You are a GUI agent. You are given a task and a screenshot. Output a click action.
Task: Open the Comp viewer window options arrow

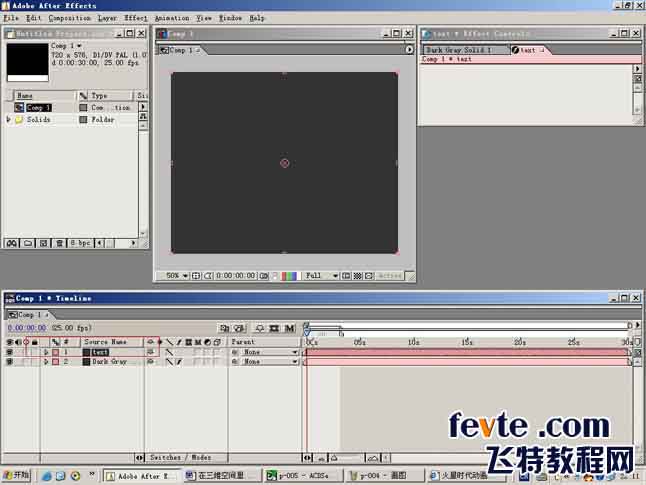pyautogui.click(x=409, y=50)
